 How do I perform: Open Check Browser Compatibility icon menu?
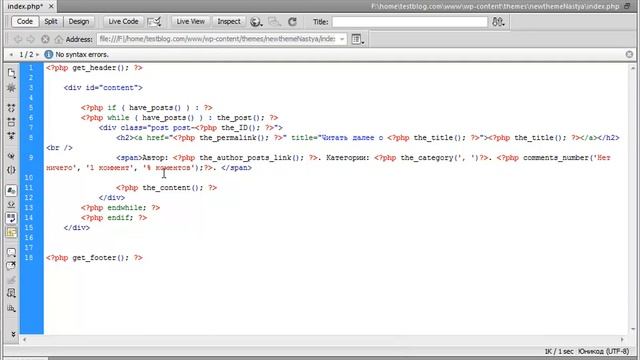tap(154, 22)
